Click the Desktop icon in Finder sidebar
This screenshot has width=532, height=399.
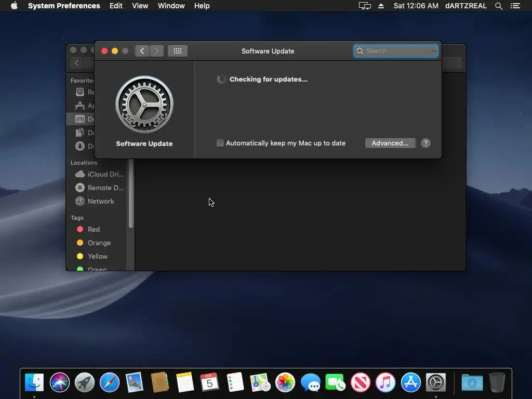pos(79,119)
